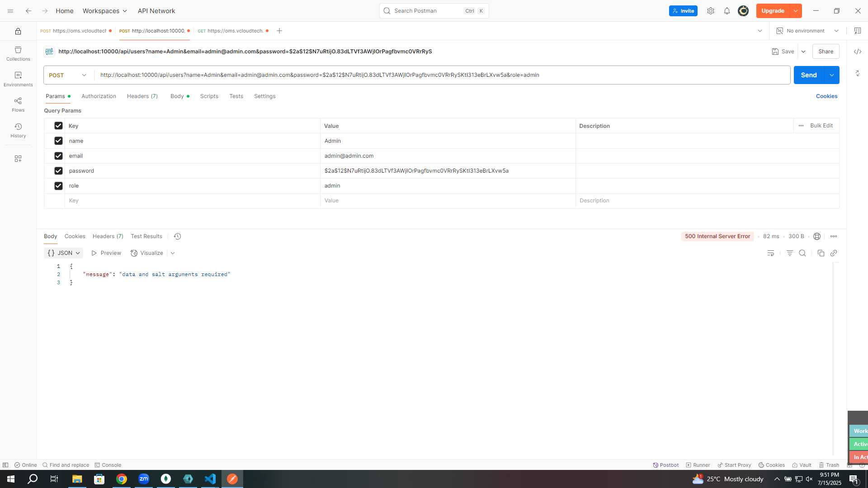
Task: Click the empty Key field in params
Action: pos(192,201)
